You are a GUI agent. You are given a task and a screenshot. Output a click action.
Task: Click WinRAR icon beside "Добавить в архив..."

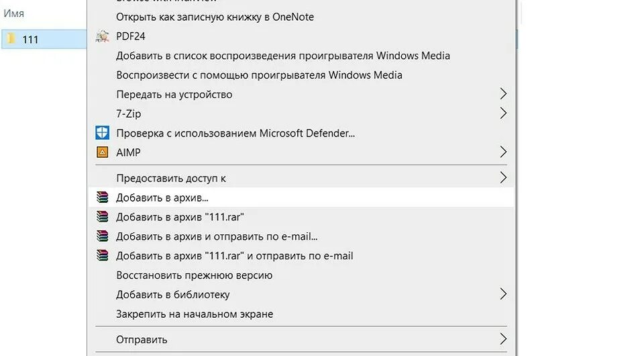(102, 197)
